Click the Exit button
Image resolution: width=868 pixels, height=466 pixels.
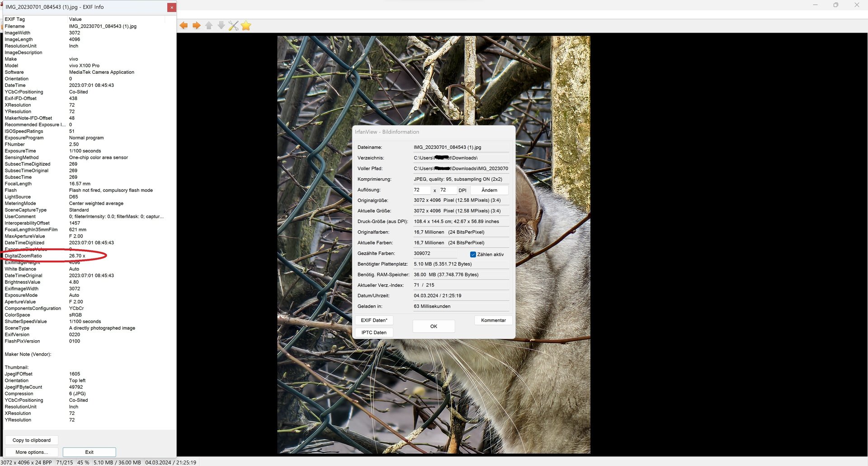[x=89, y=452]
